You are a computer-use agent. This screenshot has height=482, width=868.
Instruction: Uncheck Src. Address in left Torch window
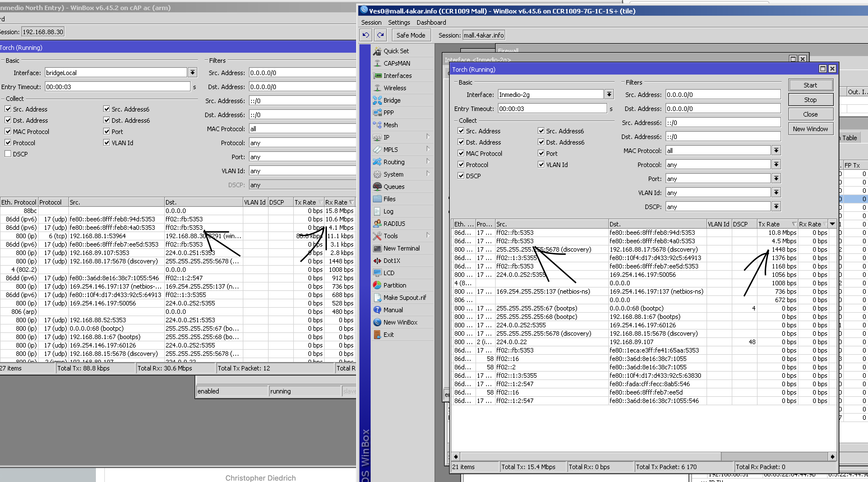coord(8,109)
